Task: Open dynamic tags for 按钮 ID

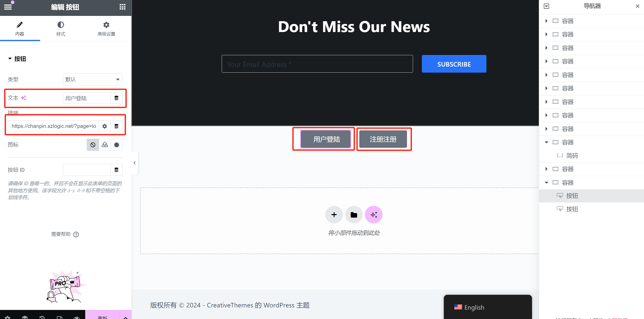Action: [116, 170]
